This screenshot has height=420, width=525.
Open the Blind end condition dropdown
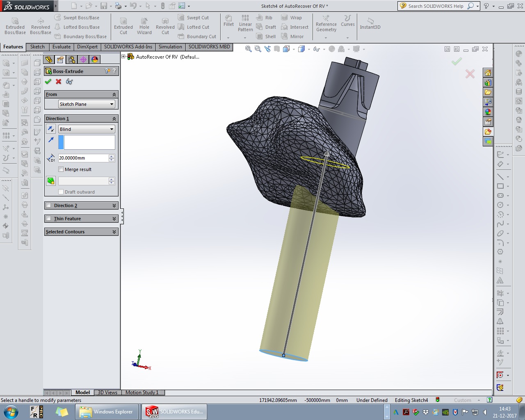(x=86, y=129)
